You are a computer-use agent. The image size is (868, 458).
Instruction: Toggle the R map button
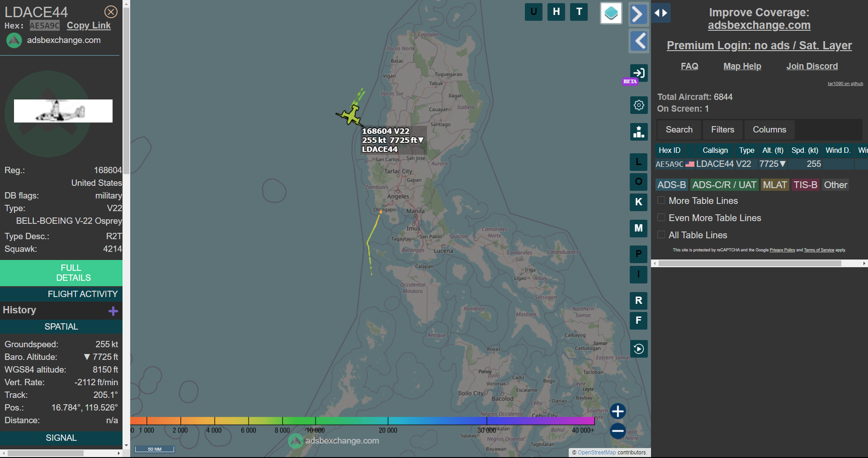point(639,300)
